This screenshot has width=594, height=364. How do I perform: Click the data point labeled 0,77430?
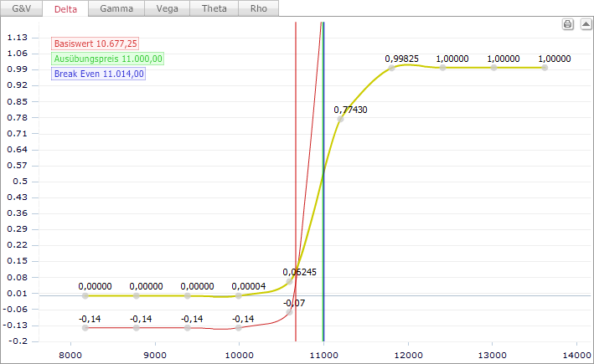(x=340, y=119)
